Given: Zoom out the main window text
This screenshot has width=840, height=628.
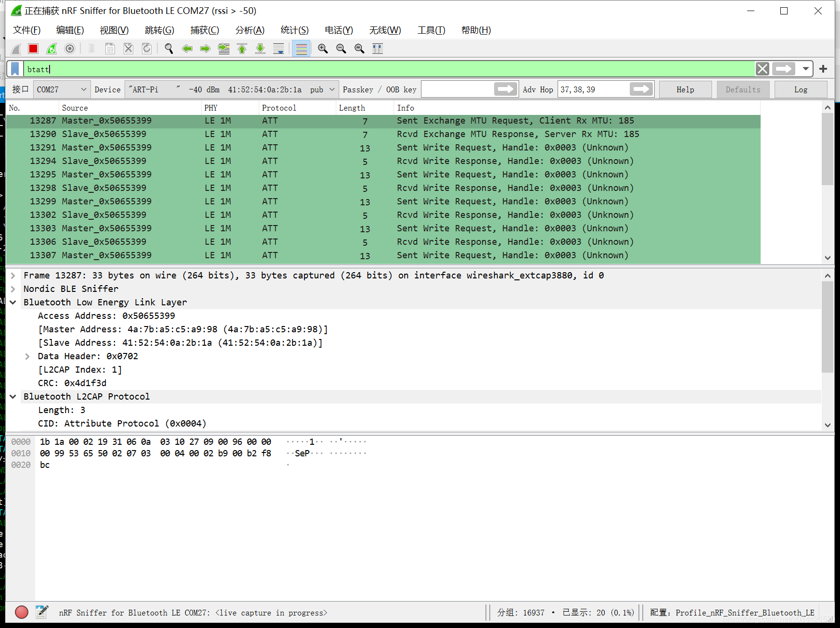Looking at the screenshot, I should [x=341, y=49].
